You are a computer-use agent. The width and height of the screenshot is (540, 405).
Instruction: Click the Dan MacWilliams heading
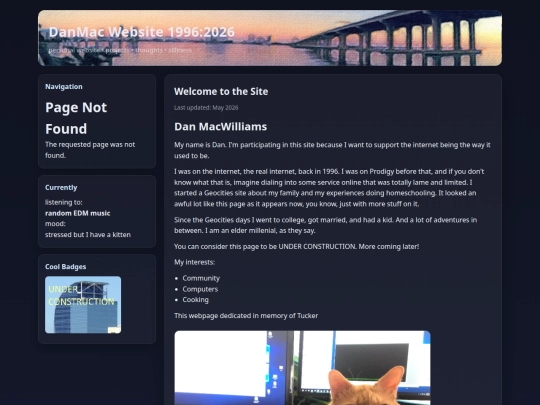coord(220,127)
